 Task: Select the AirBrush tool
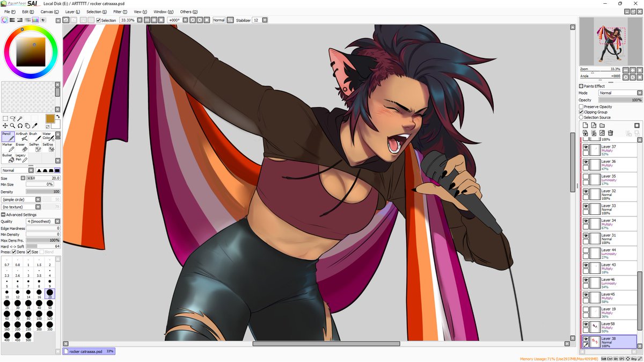pyautogui.click(x=21, y=136)
